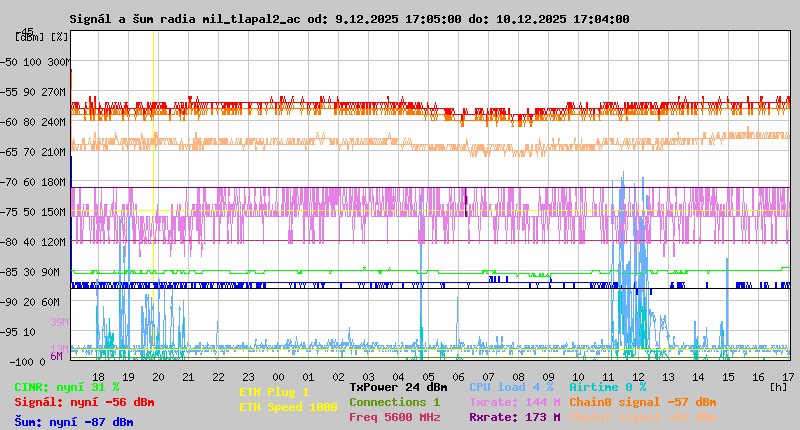Click the 'CPU load 4 %' legend label
Image resolution: width=800 pixels, height=430 pixels.
pyautogui.click(x=511, y=387)
